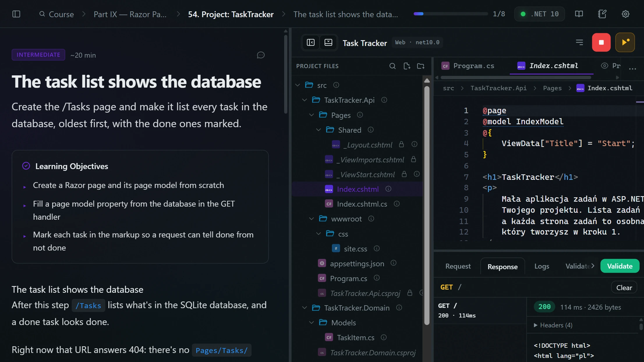This screenshot has height=362, width=644.
Task: Collapse the src folder
Action: coord(298,85)
